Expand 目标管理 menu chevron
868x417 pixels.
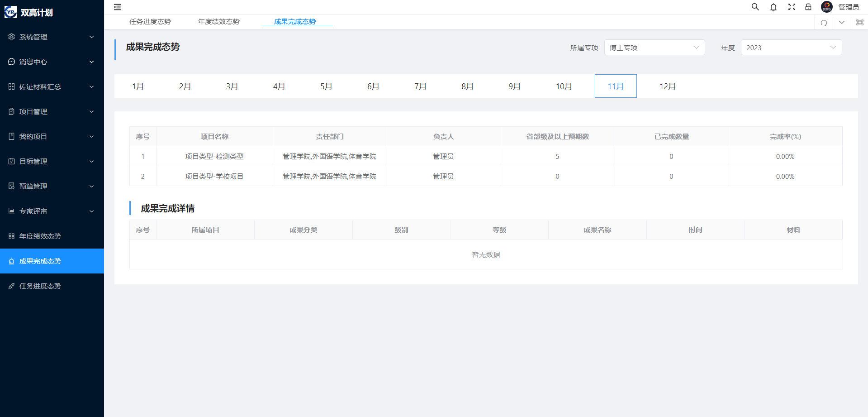[92, 161]
